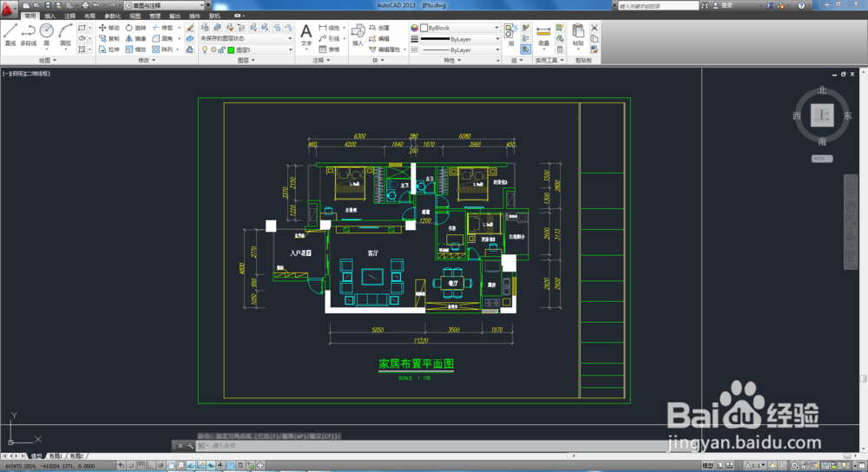Click the Insert block (插入) icon
The height and width of the screenshot is (472, 868).
click(x=358, y=36)
